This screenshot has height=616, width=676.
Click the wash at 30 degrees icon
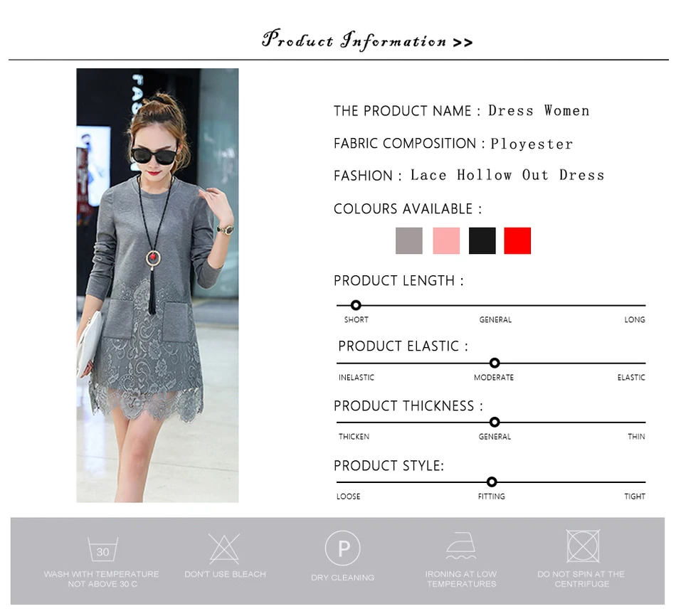tap(102, 548)
